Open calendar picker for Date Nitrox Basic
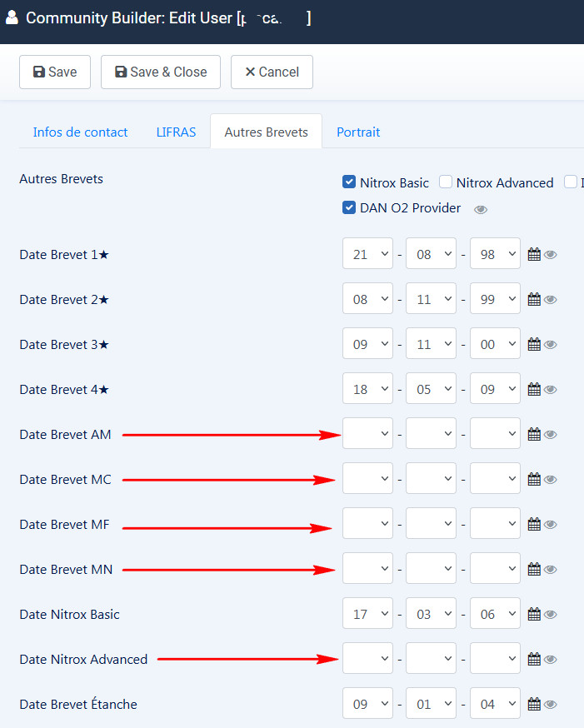The width and height of the screenshot is (584, 728). pyautogui.click(x=534, y=614)
